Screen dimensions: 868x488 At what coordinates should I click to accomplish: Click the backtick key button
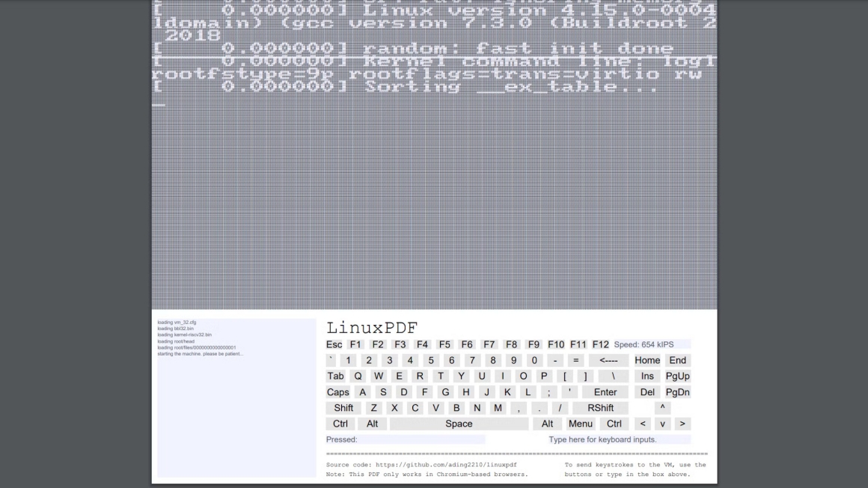(x=331, y=360)
